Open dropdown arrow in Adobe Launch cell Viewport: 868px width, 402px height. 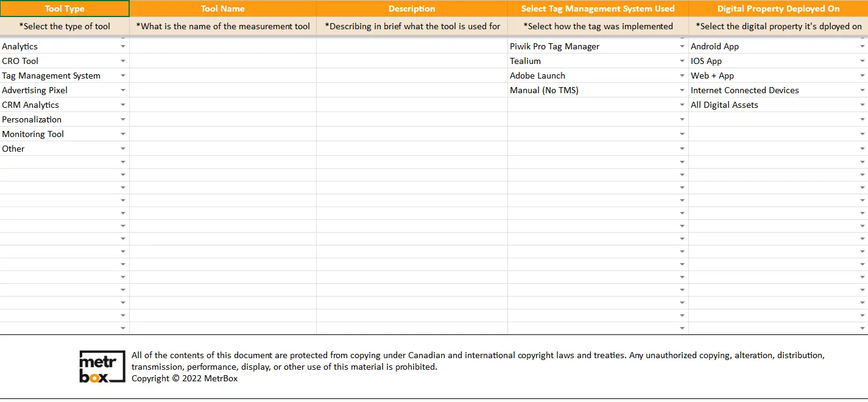[682, 76]
